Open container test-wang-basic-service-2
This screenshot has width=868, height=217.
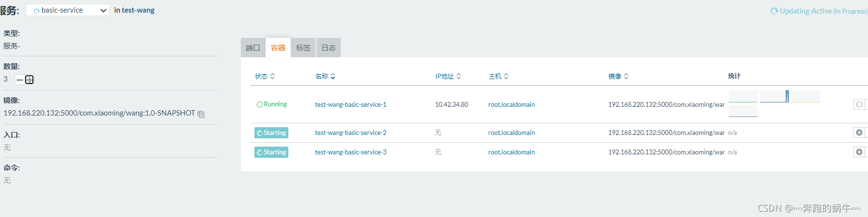pyautogui.click(x=351, y=133)
